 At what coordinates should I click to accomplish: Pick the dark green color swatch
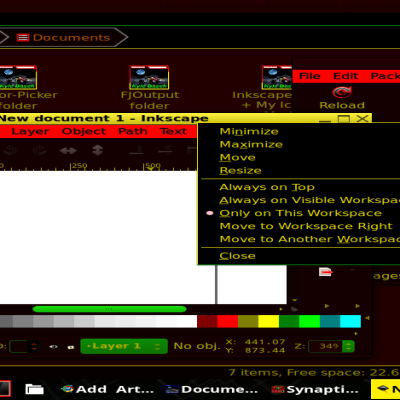(289, 321)
